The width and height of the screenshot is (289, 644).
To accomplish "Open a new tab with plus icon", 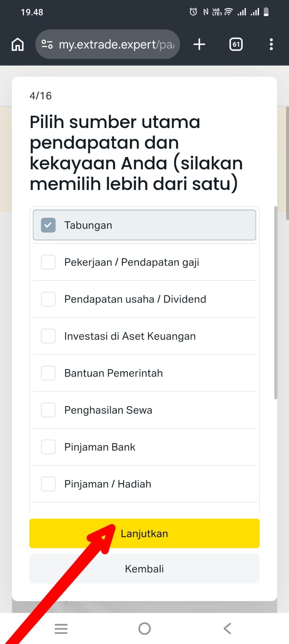I will coord(199,44).
